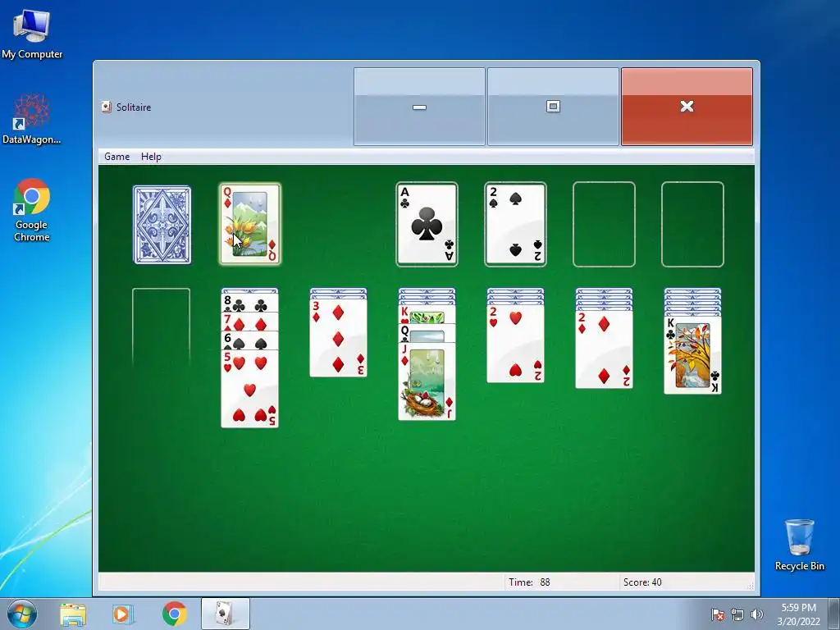Select the 2 of Diamonds card
Viewport: 840px width, 630px height.
coord(604,349)
